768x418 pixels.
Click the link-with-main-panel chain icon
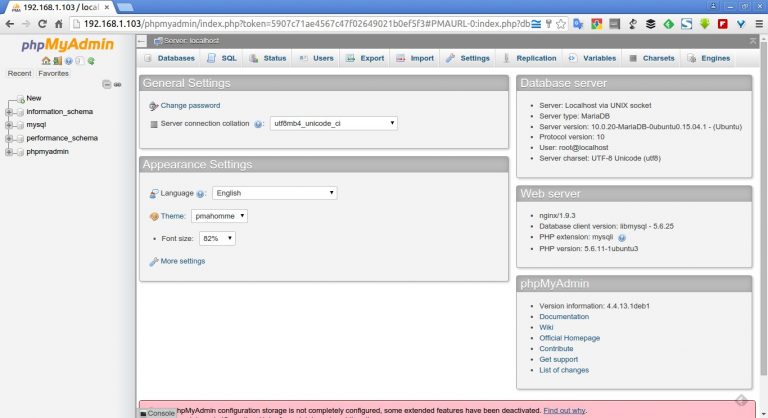(118, 84)
